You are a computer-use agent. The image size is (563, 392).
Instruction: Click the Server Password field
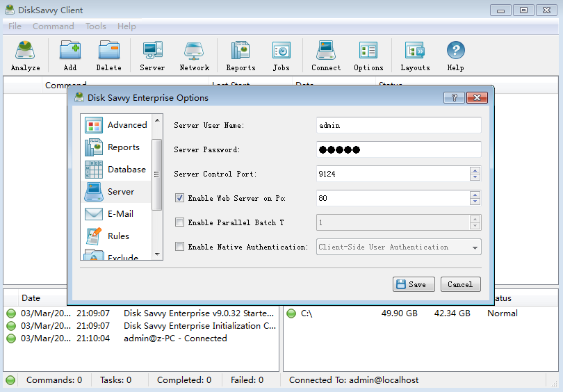(x=398, y=149)
